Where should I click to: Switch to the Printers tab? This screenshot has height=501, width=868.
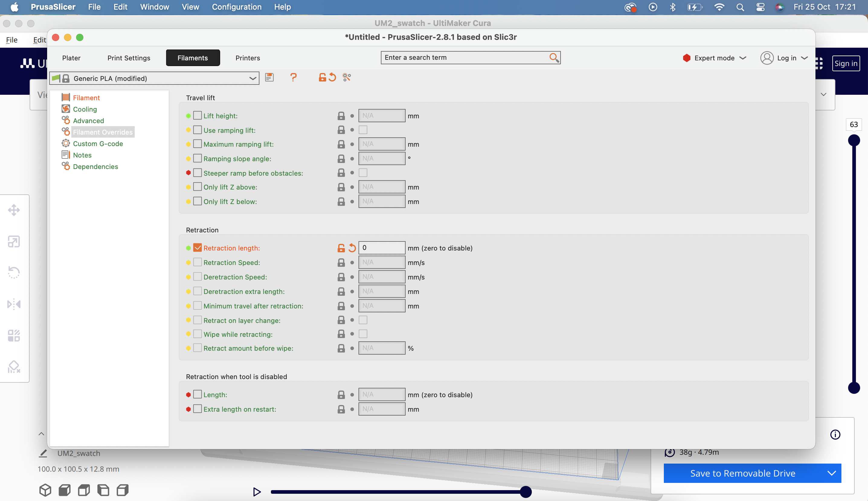248,58
